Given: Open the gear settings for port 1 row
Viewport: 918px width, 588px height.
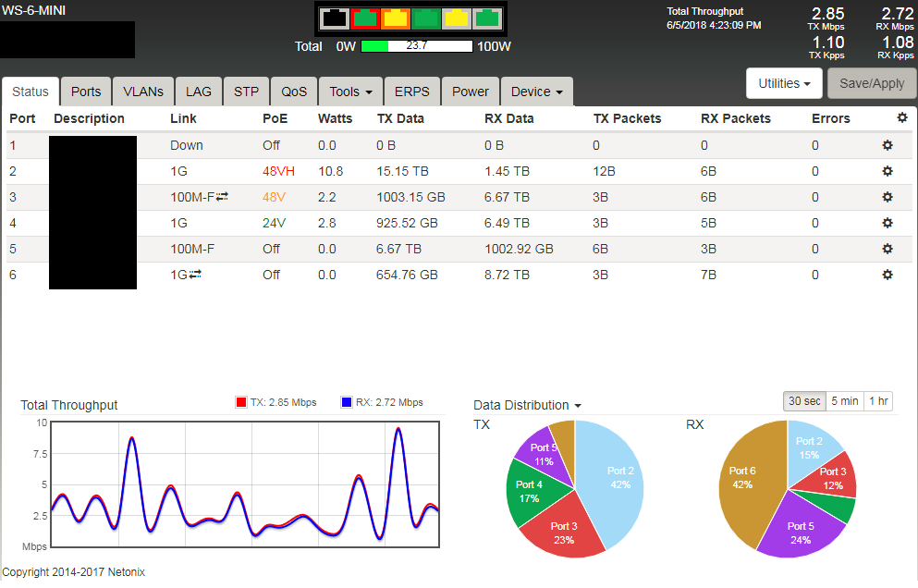Looking at the screenshot, I should [x=887, y=145].
